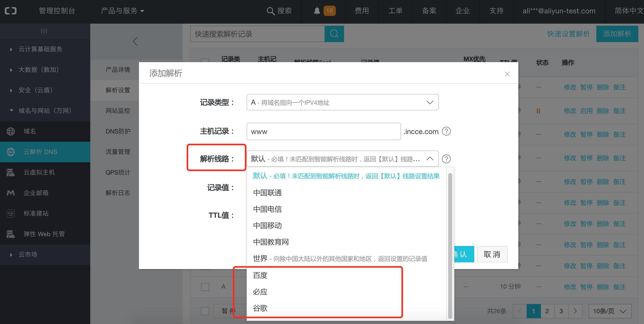Click the 主机记录 input field with www

324,131
